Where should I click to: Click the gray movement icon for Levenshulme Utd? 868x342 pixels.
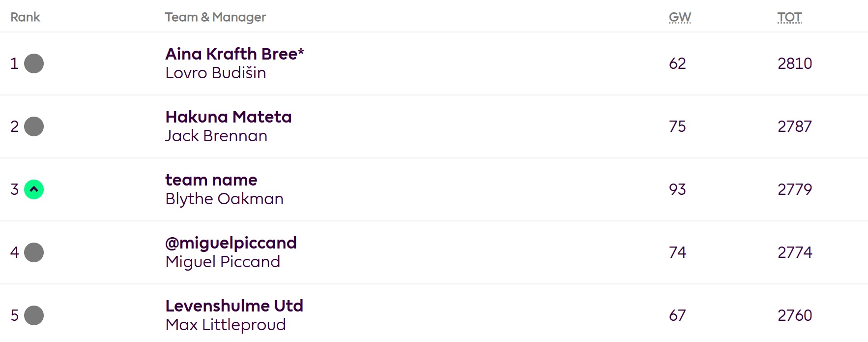click(x=33, y=315)
